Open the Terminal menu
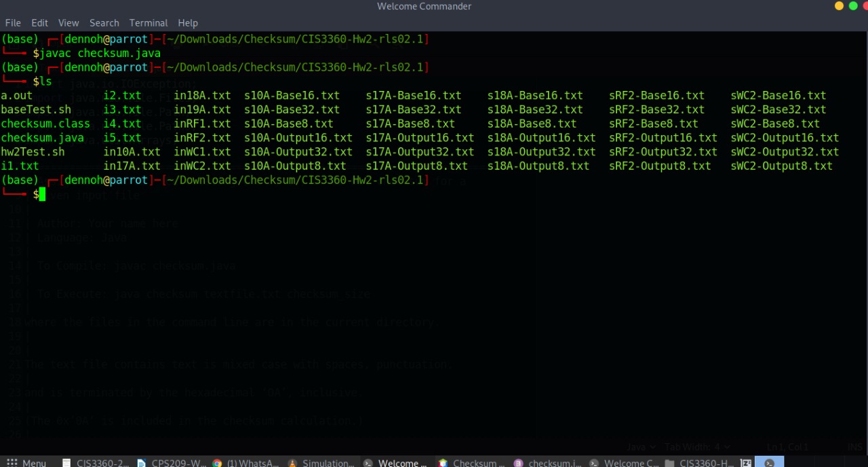 pyautogui.click(x=149, y=22)
